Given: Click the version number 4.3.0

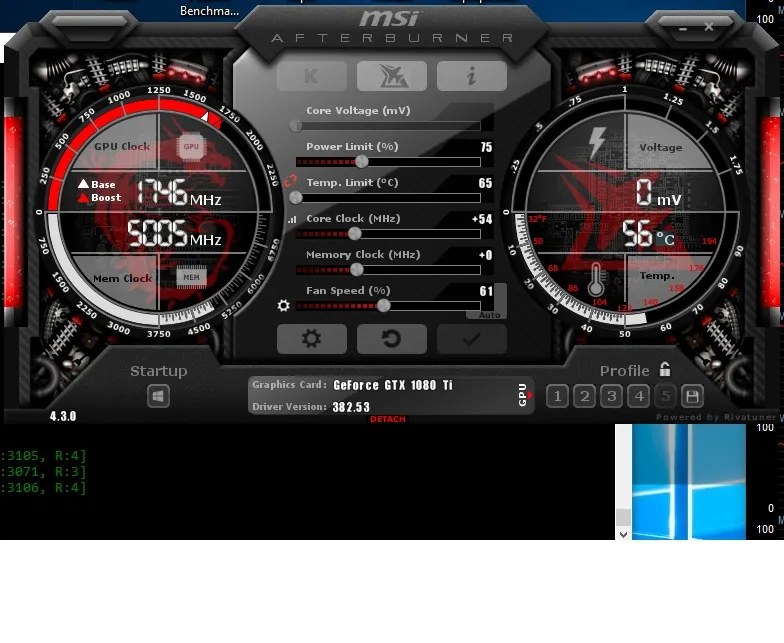Looking at the screenshot, I should click(x=63, y=416).
